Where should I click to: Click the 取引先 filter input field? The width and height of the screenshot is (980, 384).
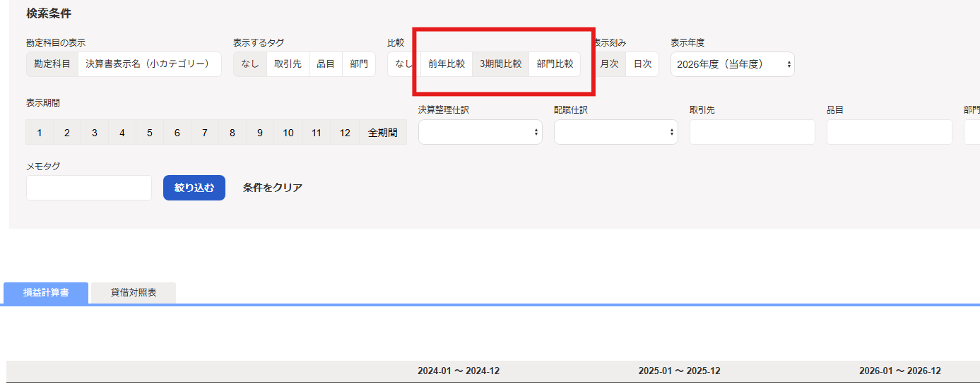coord(752,132)
